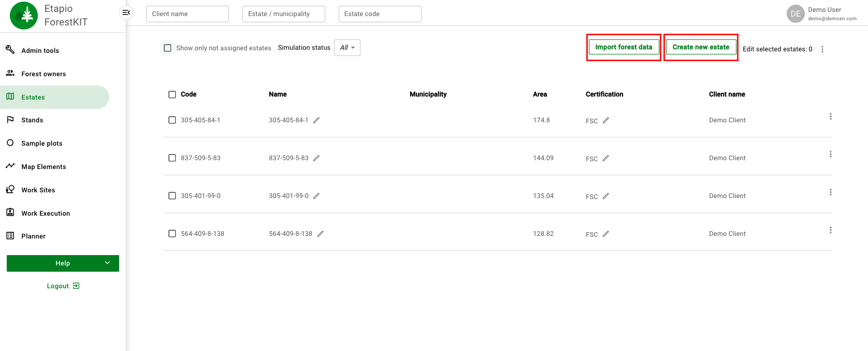Viewport: 868px width, 351px height.
Task: Edit FSC certification for estate 305-401-99-0
Action: pyautogui.click(x=606, y=196)
